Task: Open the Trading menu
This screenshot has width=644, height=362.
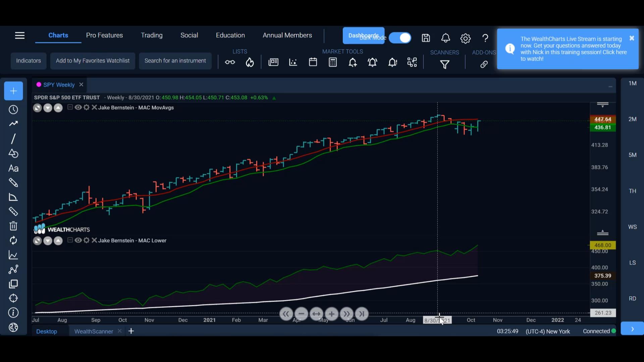Action: pos(152,35)
